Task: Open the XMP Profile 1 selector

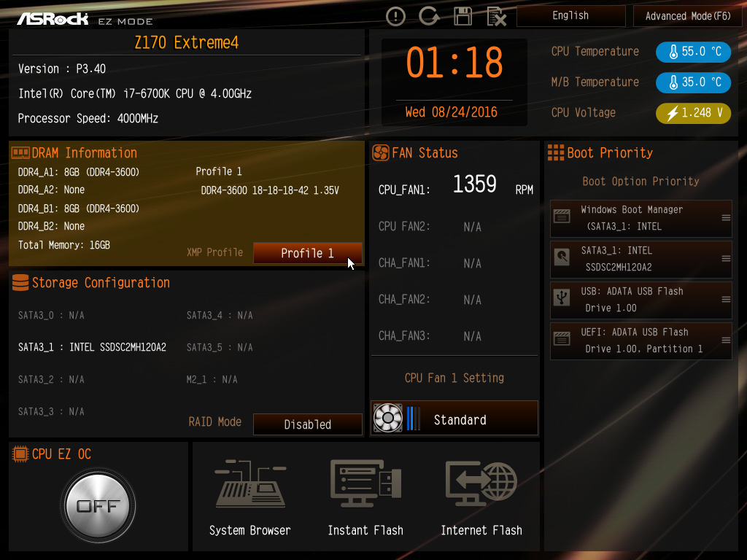Action: click(x=307, y=253)
